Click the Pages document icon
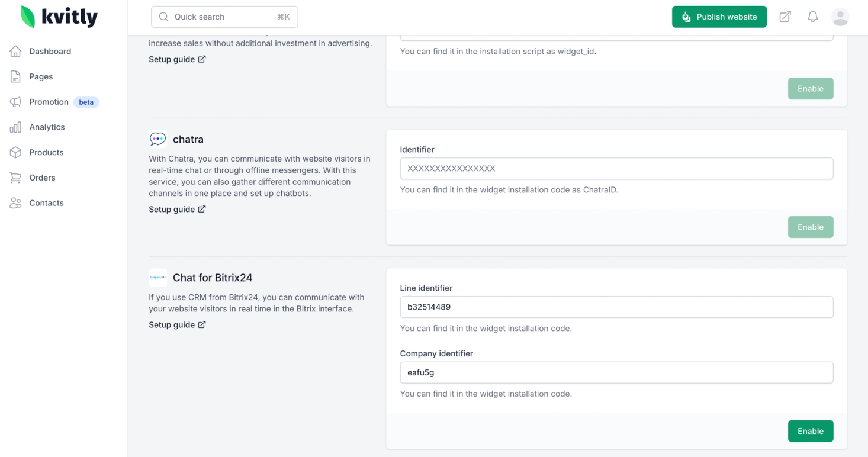 pos(16,76)
